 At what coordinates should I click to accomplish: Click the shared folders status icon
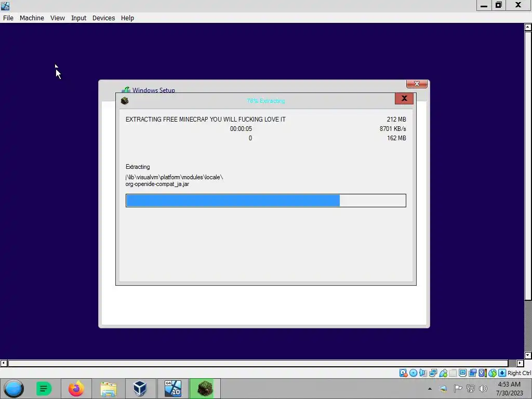tap(453, 373)
